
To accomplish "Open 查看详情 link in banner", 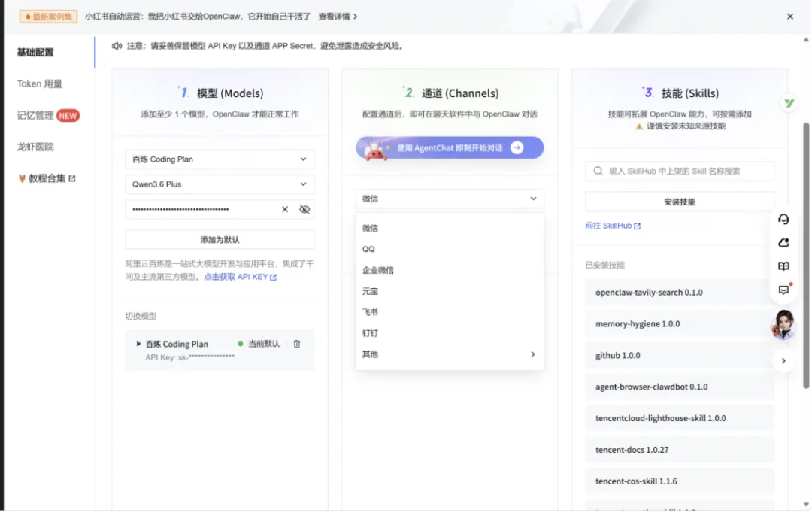I will [338, 17].
